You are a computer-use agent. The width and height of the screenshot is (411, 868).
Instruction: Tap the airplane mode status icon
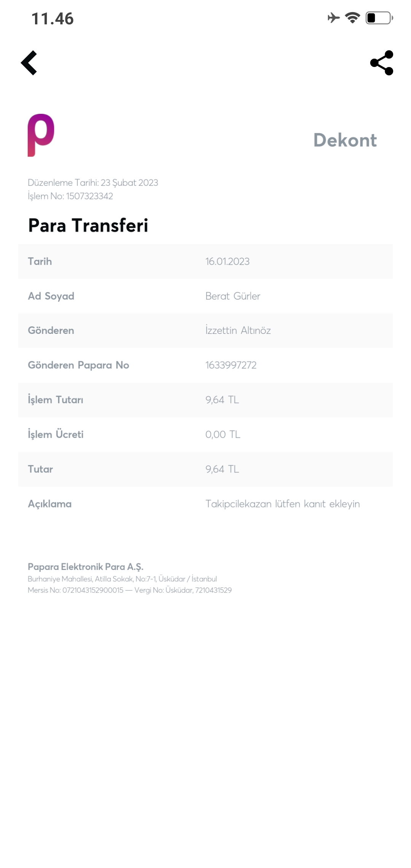[333, 18]
